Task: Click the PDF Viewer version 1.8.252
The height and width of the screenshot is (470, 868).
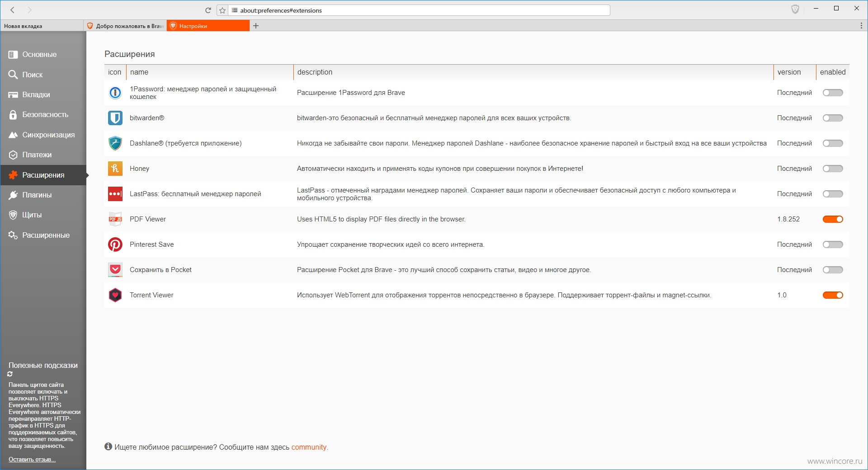Action: pos(788,219)
